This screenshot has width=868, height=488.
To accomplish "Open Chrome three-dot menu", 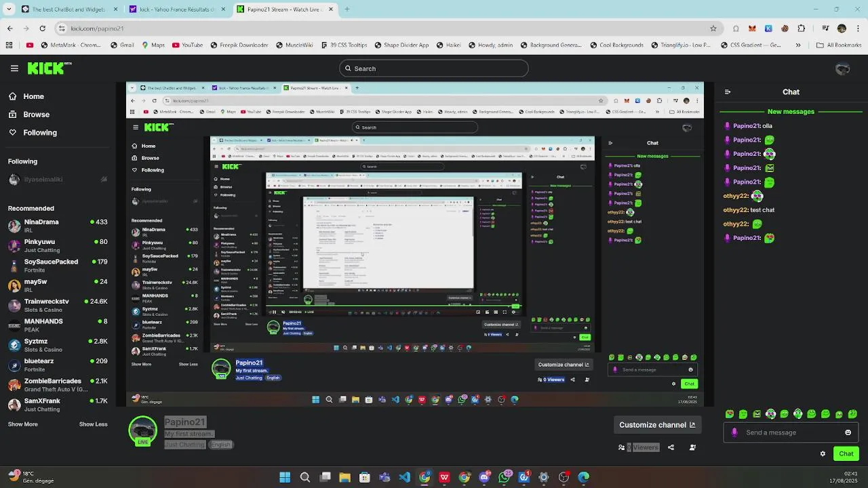I will [857, 28].
